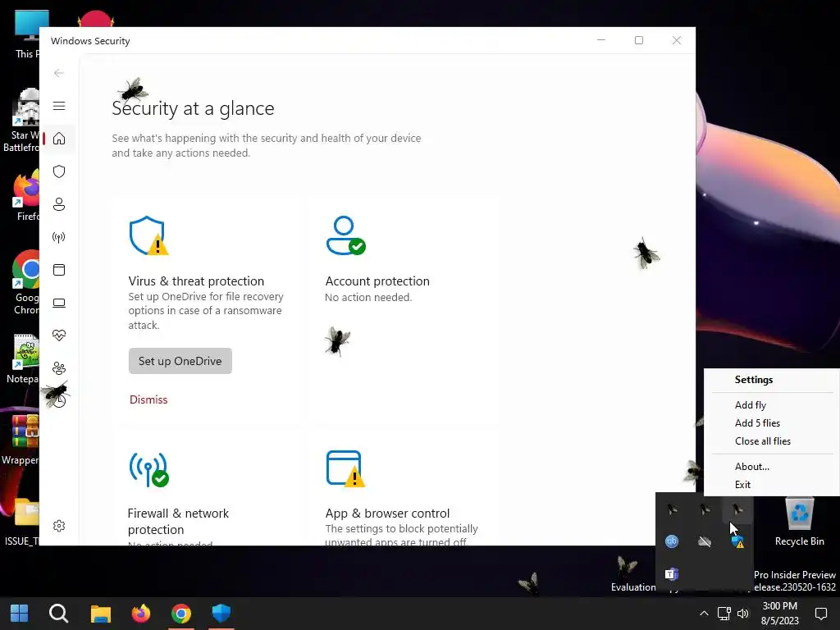Click the Virus & threat protection shield tile icon
This screenshot has width=840, height=630.
(x=148, y=235)
